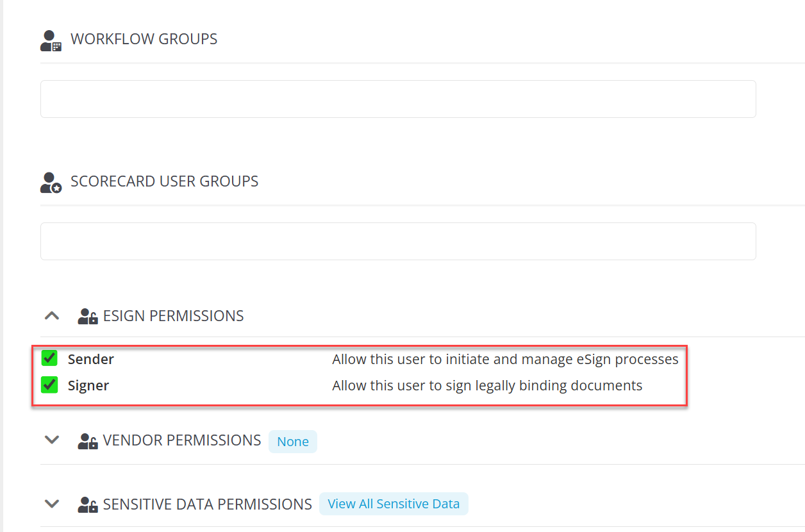
Task: Click the Signer label text
Action: point(88,386)
